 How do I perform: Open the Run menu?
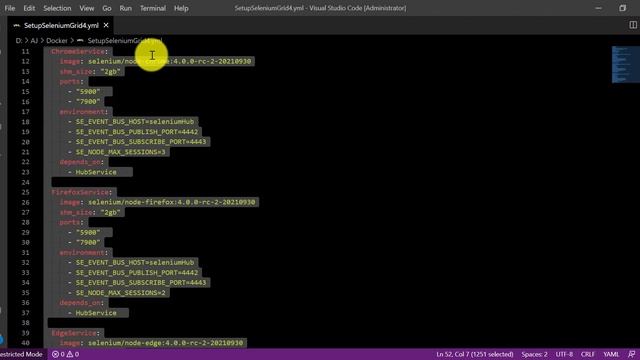126,8
